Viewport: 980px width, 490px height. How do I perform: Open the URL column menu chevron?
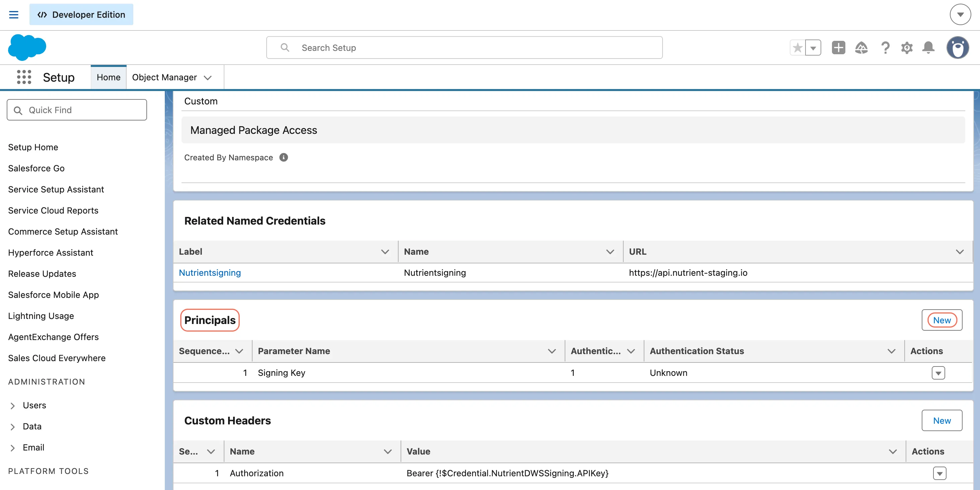(960, 252)
